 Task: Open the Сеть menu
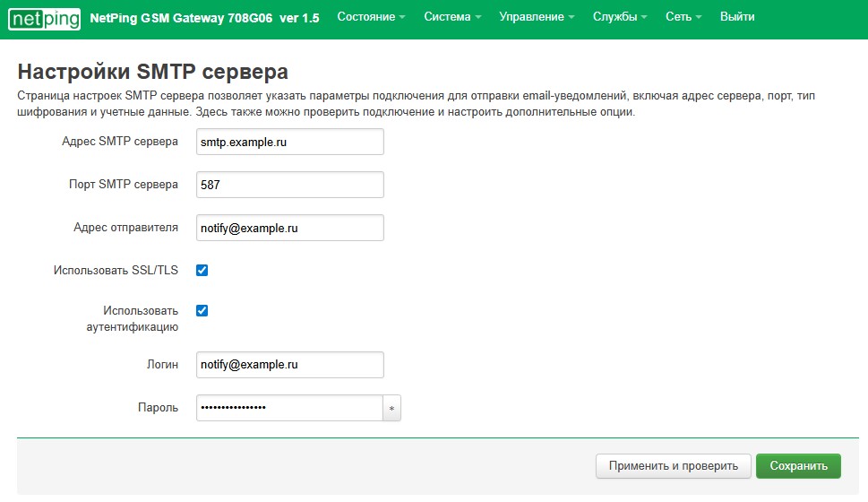683,17
